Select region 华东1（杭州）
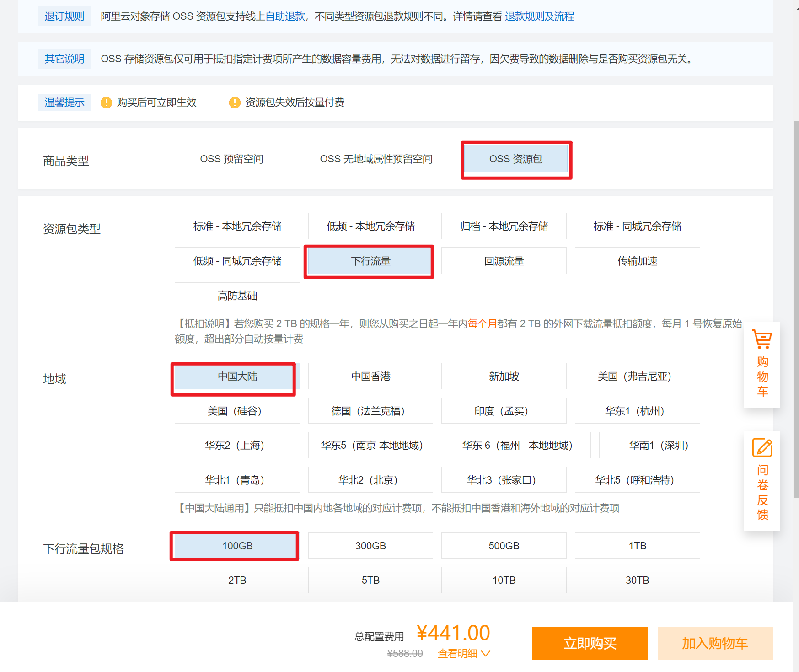 638,411
